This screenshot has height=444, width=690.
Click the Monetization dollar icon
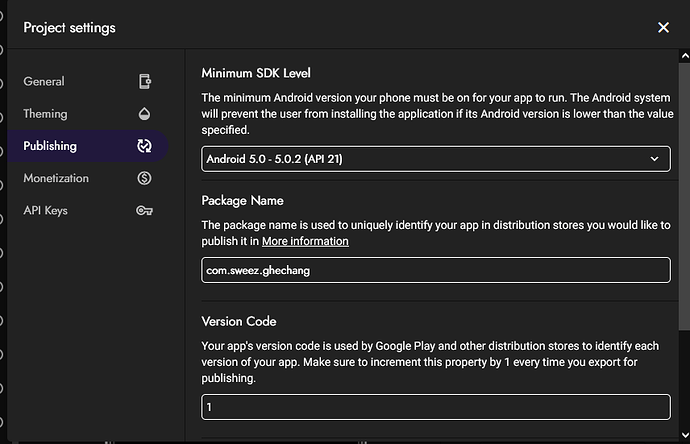[144, 178]
